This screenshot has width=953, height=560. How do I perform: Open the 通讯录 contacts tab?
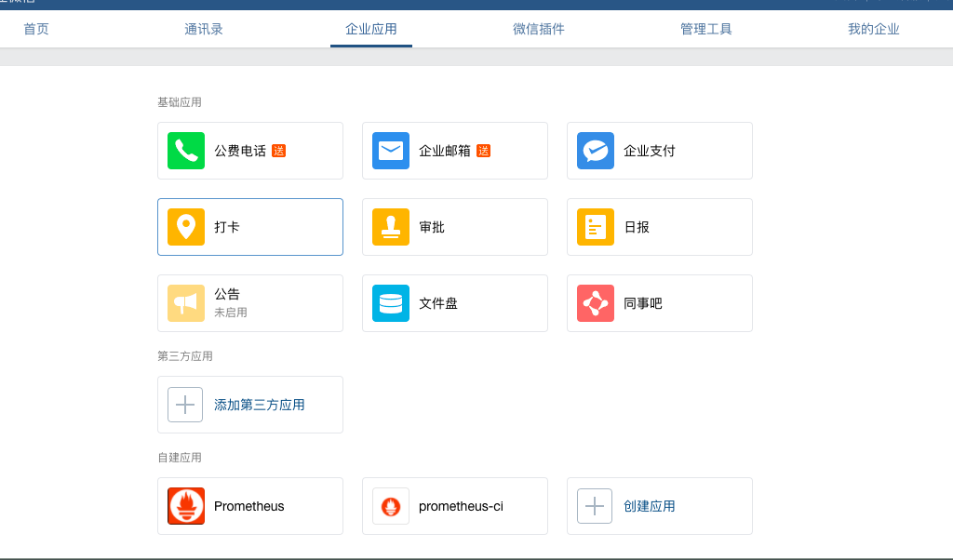coord(203,29)
